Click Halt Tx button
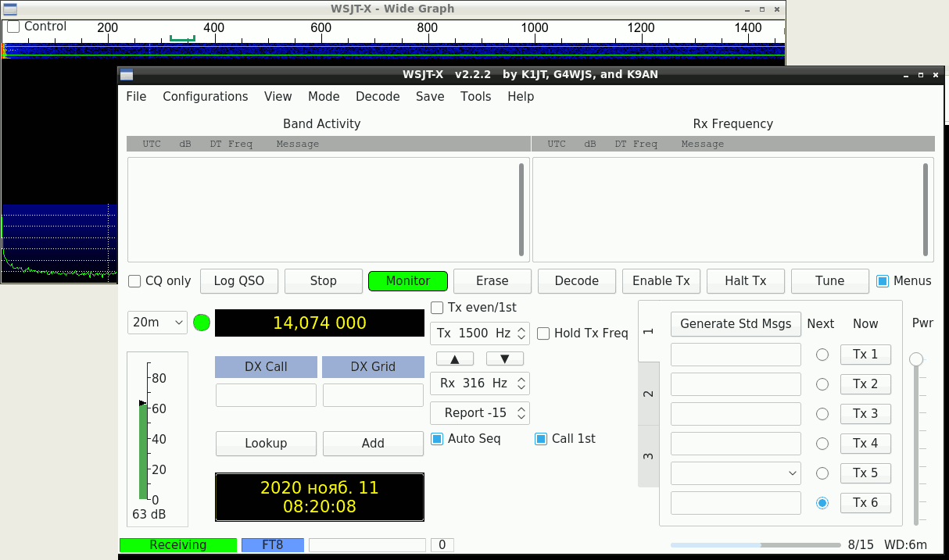This screenshot has height=560, width=949. [746, 281]
